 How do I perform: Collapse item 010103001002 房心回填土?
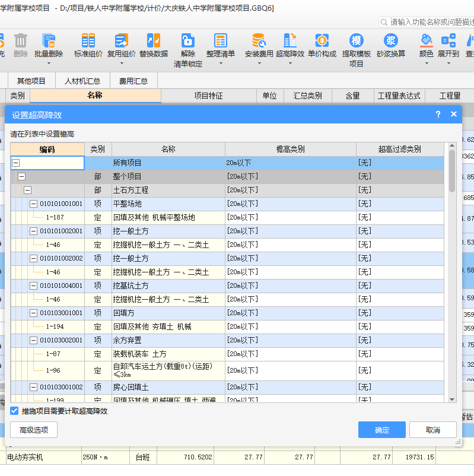point(33,388)
